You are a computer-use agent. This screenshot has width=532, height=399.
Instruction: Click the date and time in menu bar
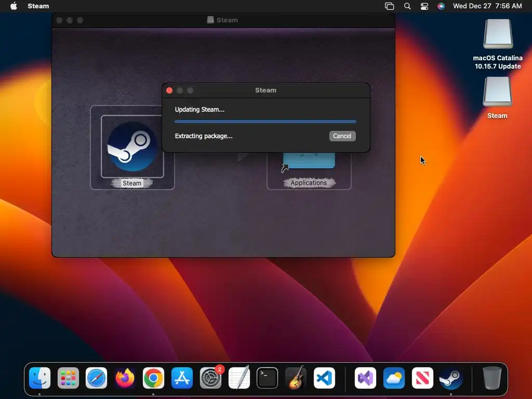487,6
